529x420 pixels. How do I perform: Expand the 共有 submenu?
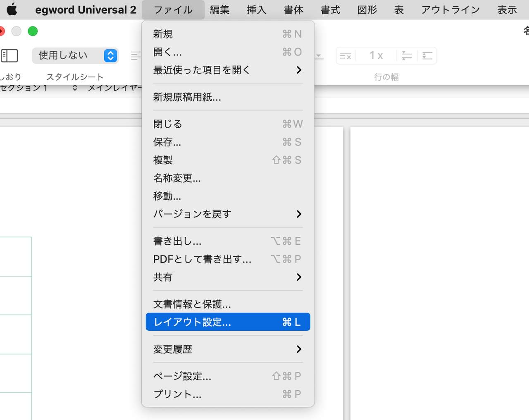228,277
